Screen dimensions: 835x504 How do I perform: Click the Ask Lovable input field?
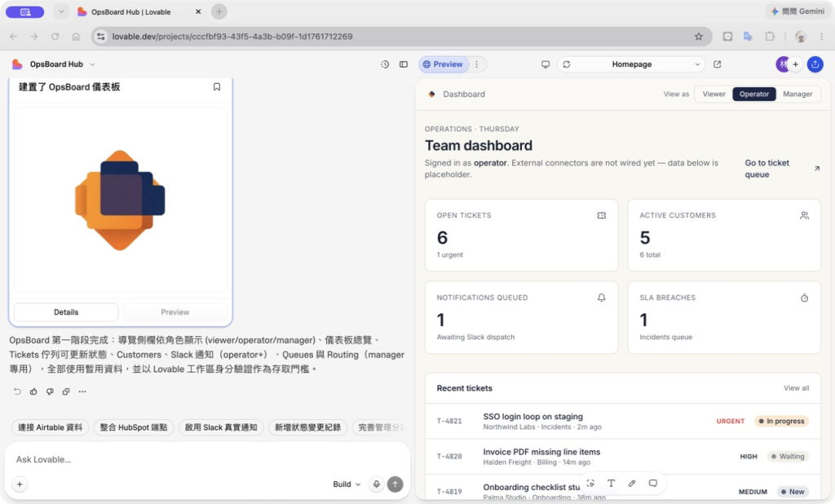tap(206, 459)
